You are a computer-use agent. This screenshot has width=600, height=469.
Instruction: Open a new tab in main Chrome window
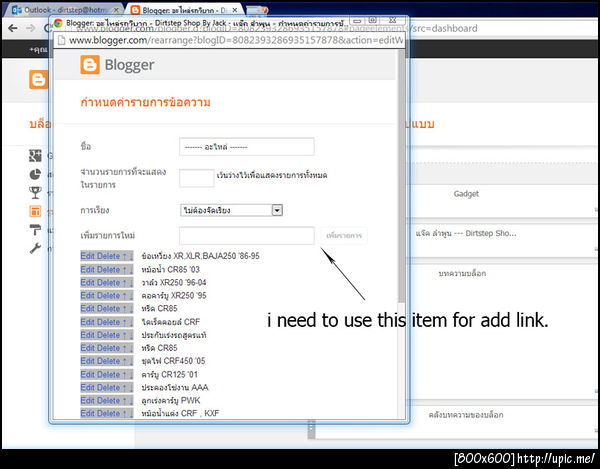(x=256, y=10)
